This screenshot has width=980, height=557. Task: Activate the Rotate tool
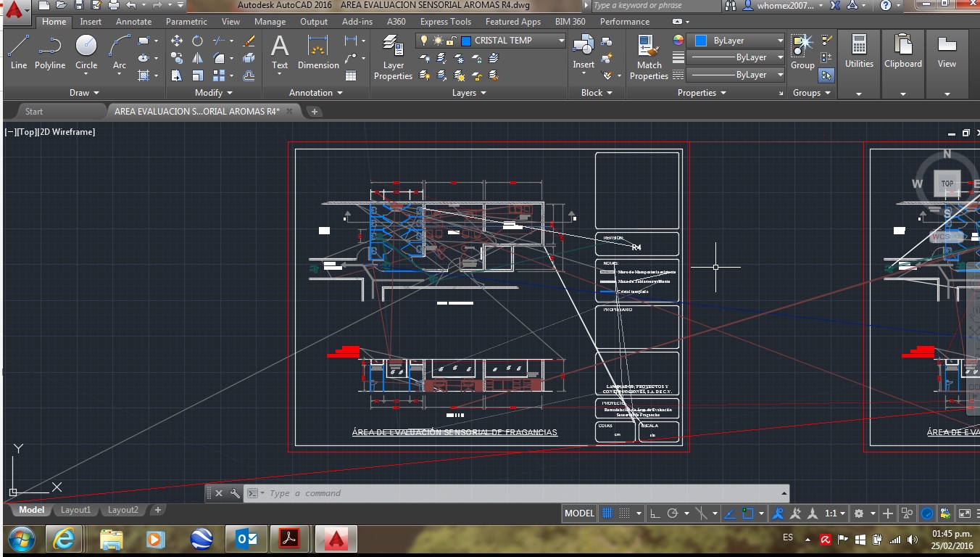point(197,41)
